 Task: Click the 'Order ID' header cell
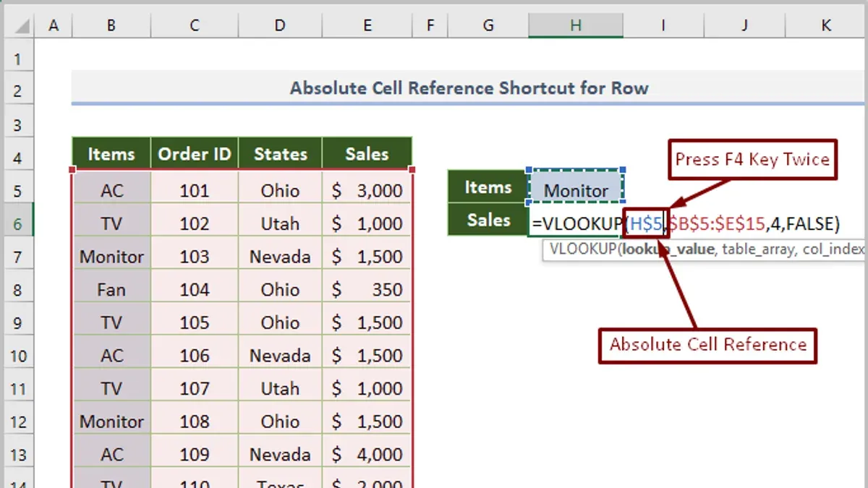[x=194, y=154]
